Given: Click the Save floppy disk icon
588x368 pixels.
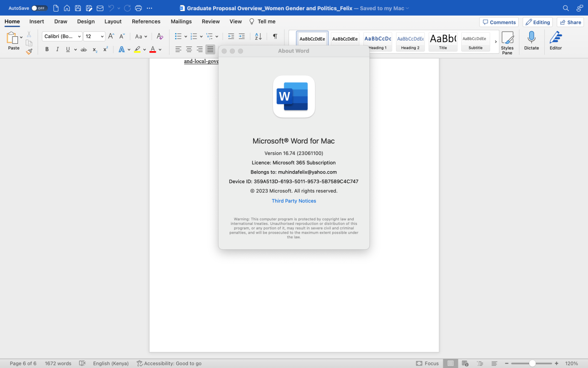Looking at the screenshot, I should pyautogui.click(x=78, y=8).
